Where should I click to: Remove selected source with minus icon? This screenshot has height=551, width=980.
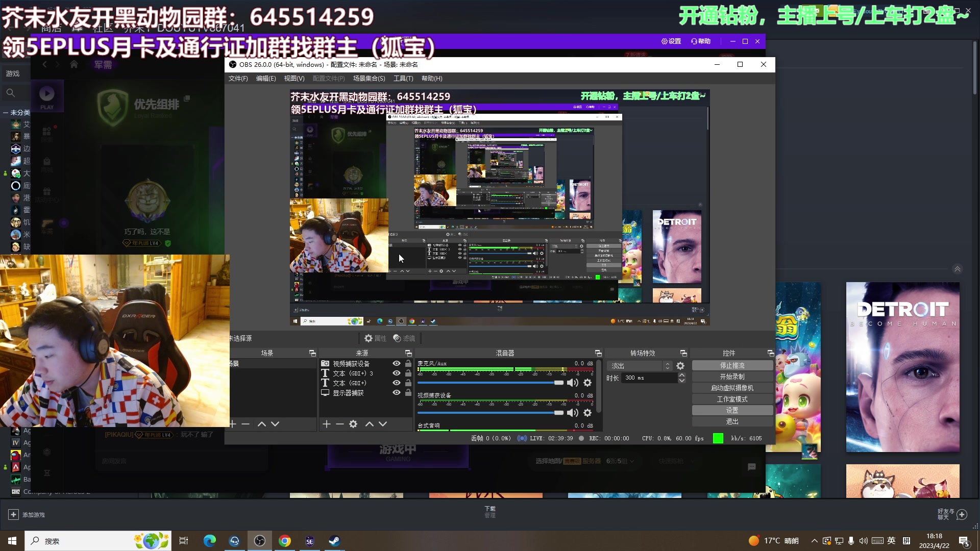pyautogui.click(x=340, y=424)
